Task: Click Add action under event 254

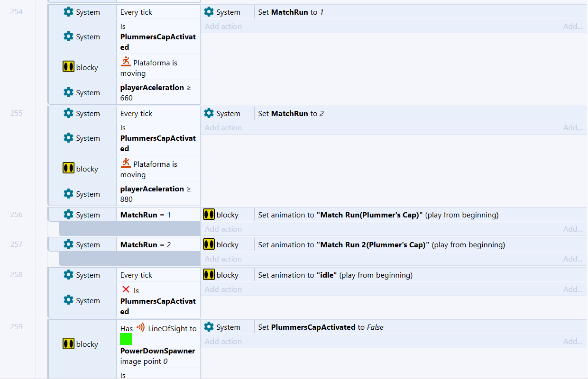Action: [x=223, y=27]
